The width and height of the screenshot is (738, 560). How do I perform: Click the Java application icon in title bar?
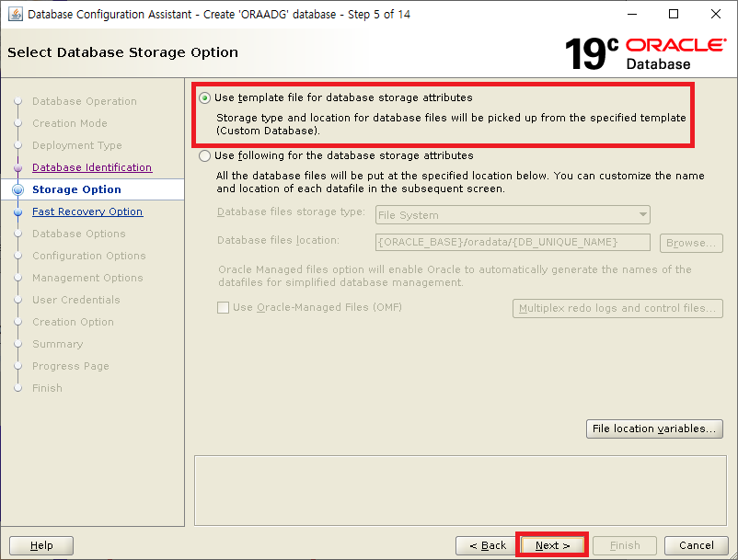[x=16, y=14]
